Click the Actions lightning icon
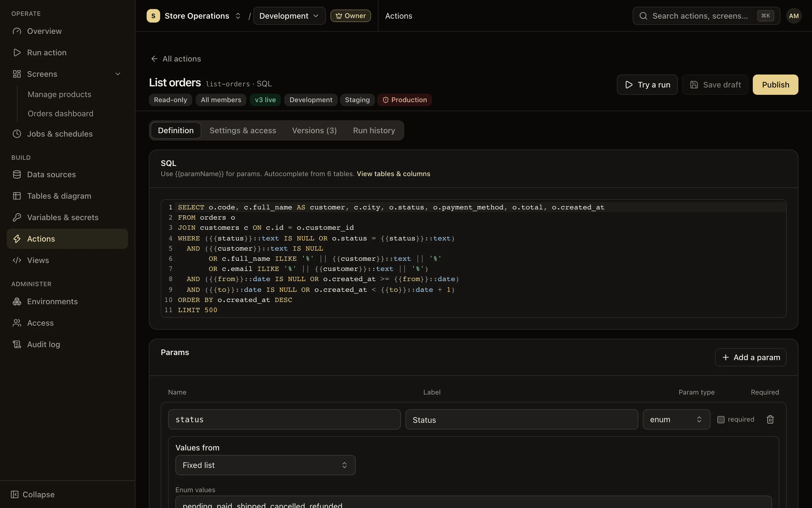Viewport: 812px width, 508px height. coord(17,239)
